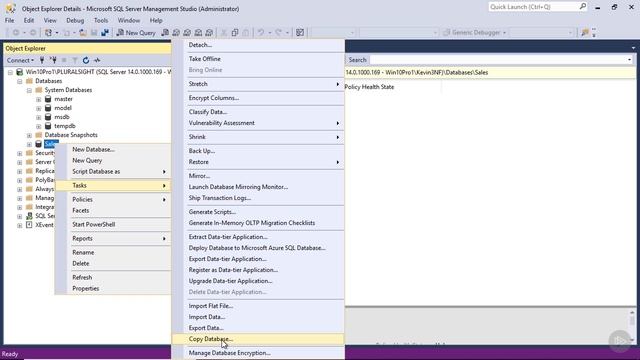Open the Vulnerability Assessment submenu
Screen dimensions: 640x360
click(258, 123)
